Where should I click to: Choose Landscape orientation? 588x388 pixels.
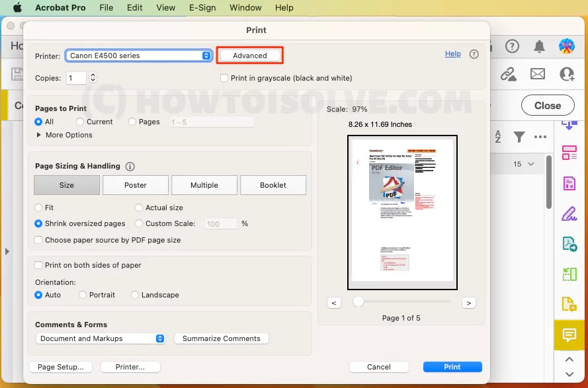(x=134, y=295)
